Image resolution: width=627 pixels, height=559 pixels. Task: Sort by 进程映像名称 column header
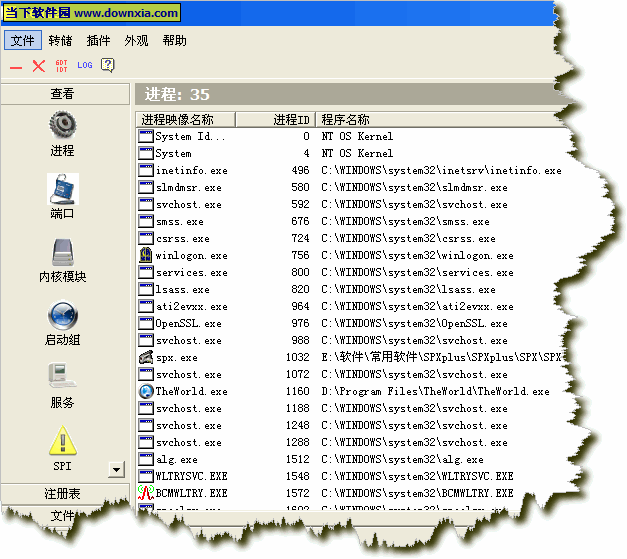click(186, 120)
